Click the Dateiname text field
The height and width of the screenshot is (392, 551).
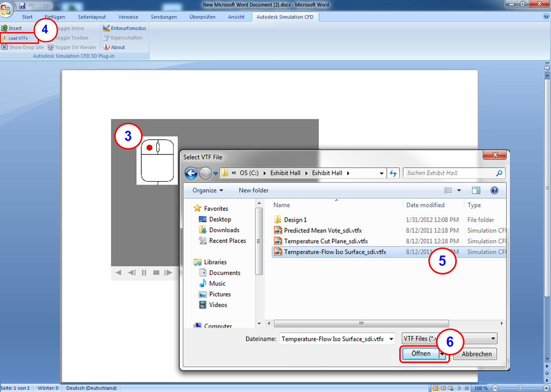[x=334, y=339]
